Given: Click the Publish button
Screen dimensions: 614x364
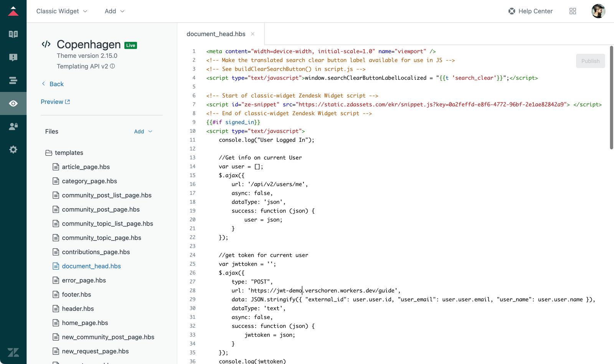Looking at the screenshot, I should click(590, 61).
